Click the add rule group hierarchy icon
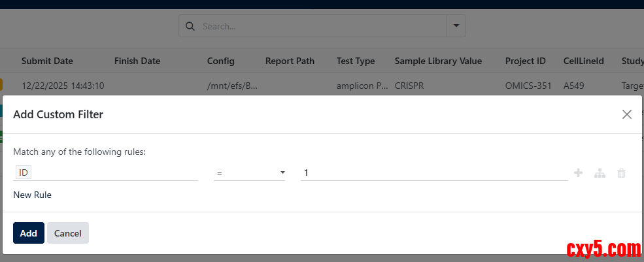Viewport: 644px width, 262px height. pyautogui.click(x=600, y=173)
